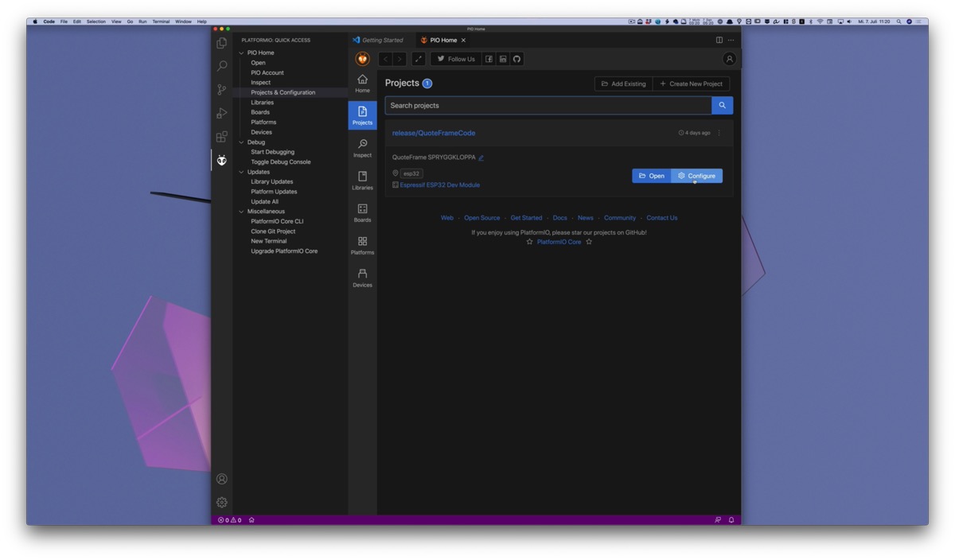Open the Source Control view
955x560 pixels.
[x=222, y=90]
